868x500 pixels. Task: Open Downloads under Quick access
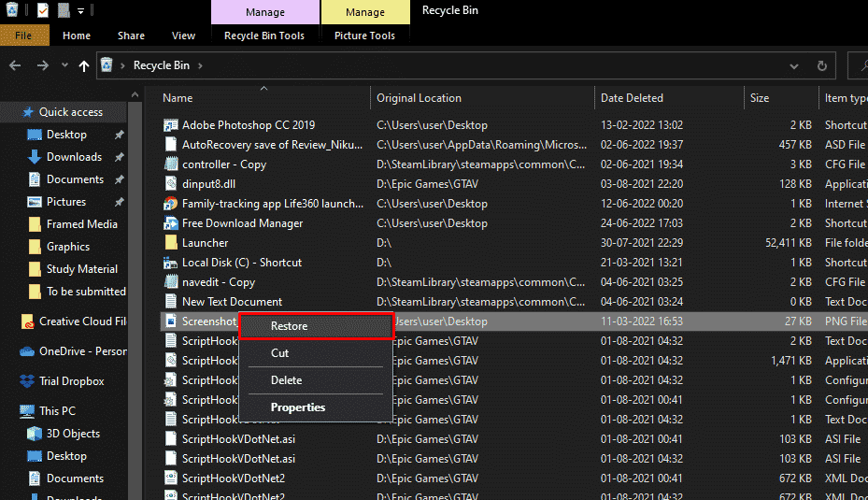[x=74, y=157]
